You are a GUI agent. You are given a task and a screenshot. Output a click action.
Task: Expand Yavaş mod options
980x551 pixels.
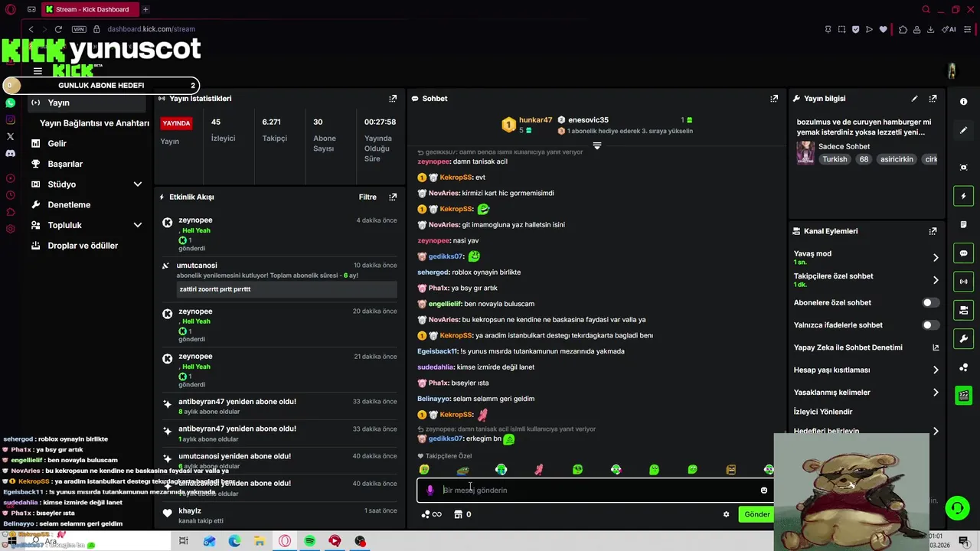pyautogui.click(x=935, y=258)
